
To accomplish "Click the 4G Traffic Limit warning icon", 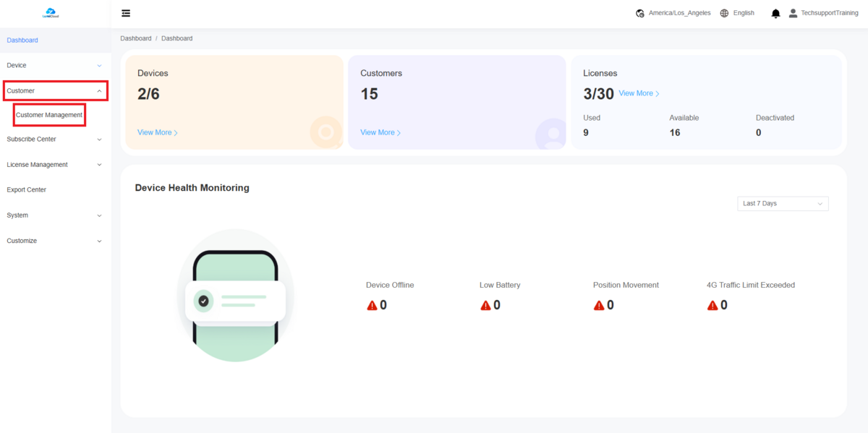I will 712,305.
